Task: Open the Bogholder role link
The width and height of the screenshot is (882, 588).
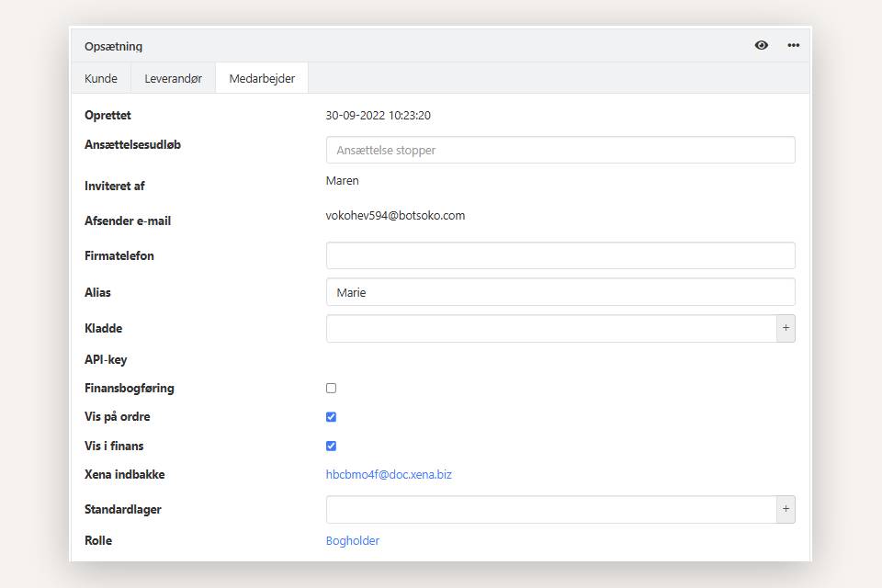Action: click(x=353, y=540)
